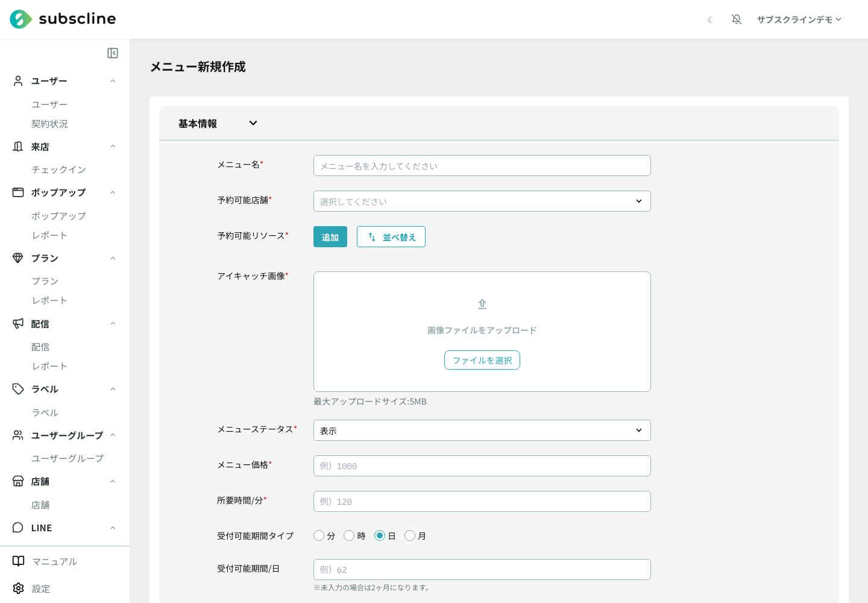
Task: Click the 来店 icon in the sidebar
Action: point(18,147)
